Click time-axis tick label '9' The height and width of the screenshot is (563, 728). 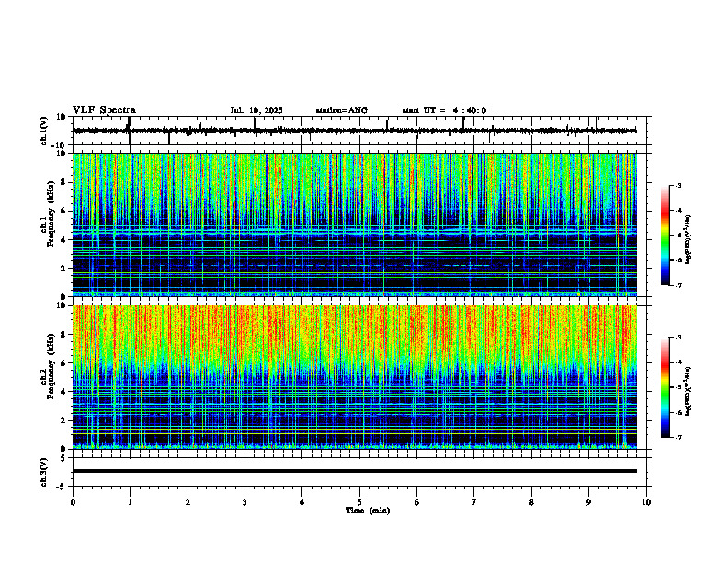(x=588, y=502)
